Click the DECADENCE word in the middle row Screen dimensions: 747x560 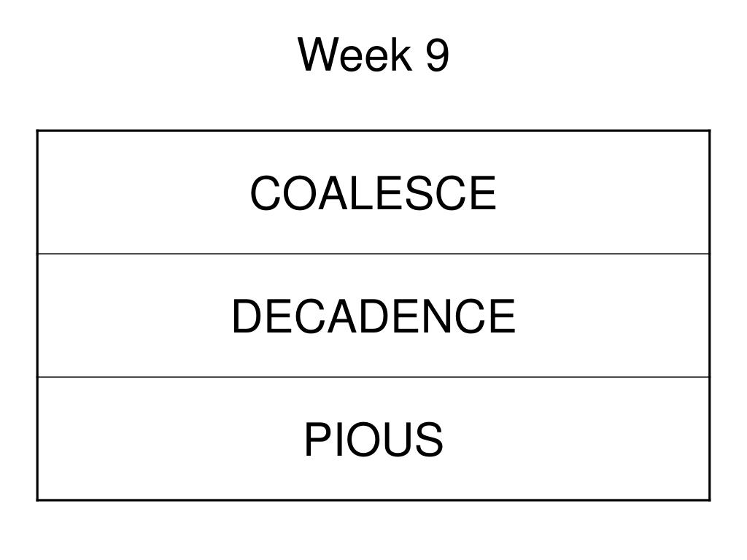coord(373,316)
